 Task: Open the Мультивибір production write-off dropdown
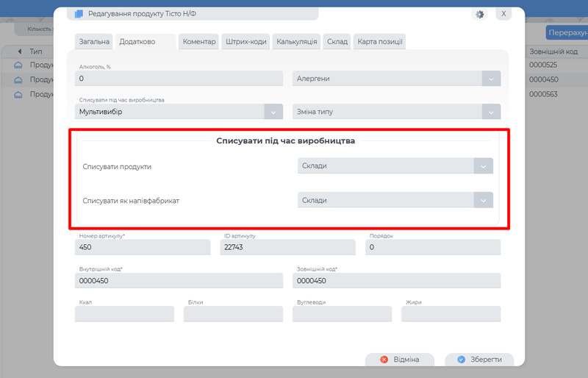coord(273,112)
